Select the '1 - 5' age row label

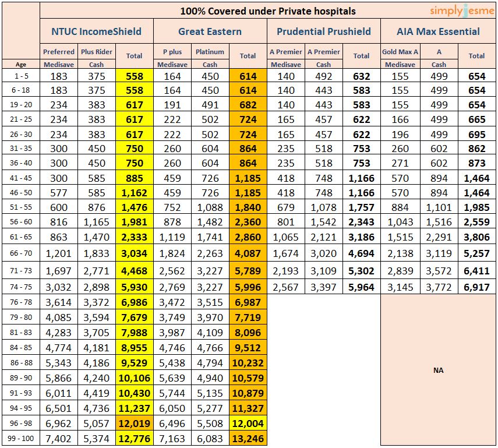point(21,76)
